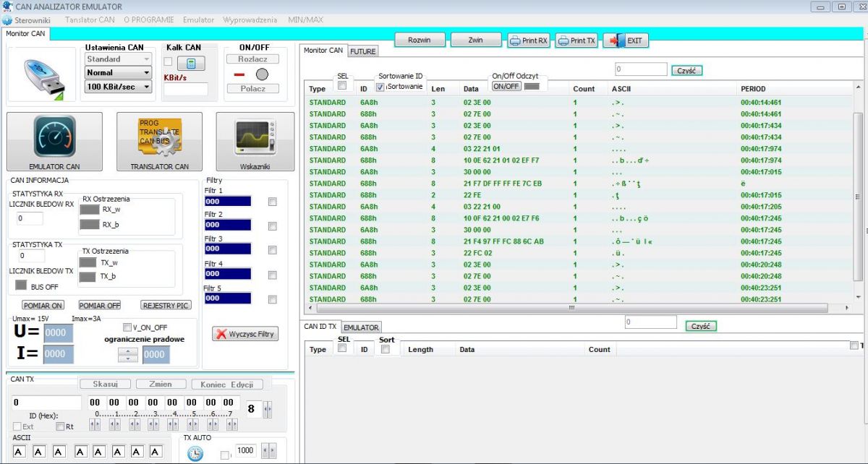Enable the Filtr 5 checkbox
The width and height of the screenshot is (868, 464).
tap(272, 299)
